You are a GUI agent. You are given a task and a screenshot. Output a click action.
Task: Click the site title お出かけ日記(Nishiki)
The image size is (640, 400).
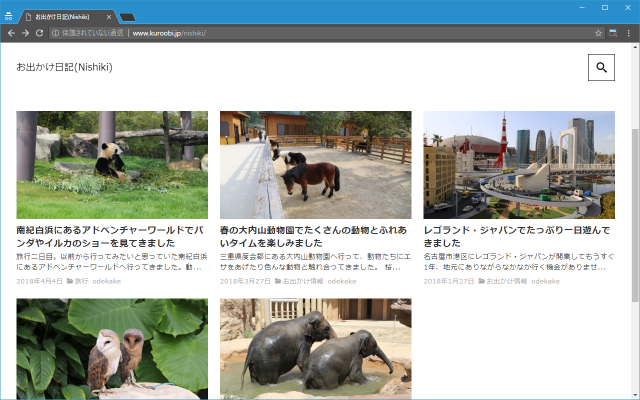pos(64,67)
